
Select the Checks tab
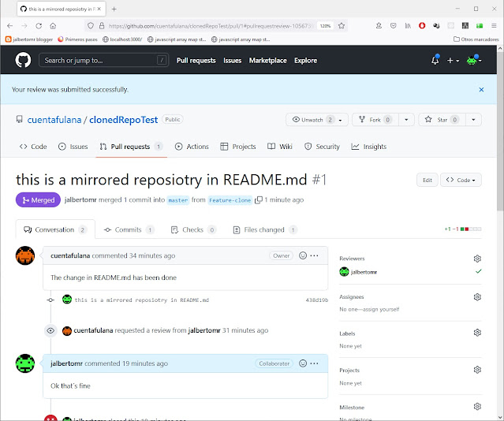(x=193, y=229)
